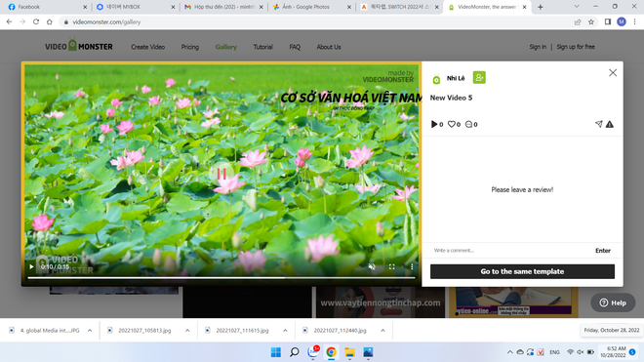
Task: Reload the current page
Action: 36,21
